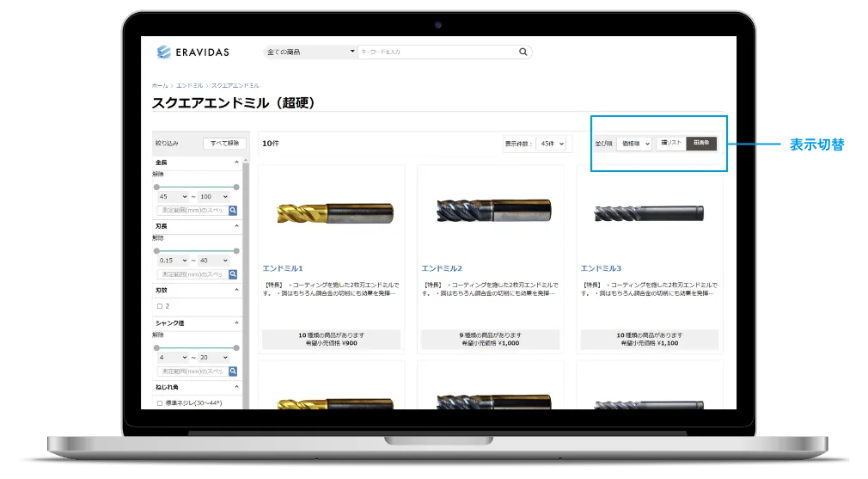Search by 全長 spec using magnifier button

click(233, 211)
